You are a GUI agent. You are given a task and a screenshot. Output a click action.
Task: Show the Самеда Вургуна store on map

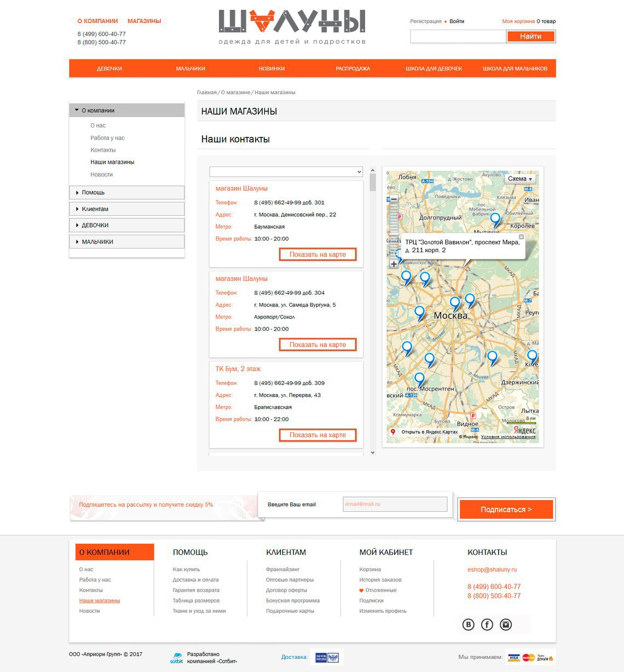(317, 345)
